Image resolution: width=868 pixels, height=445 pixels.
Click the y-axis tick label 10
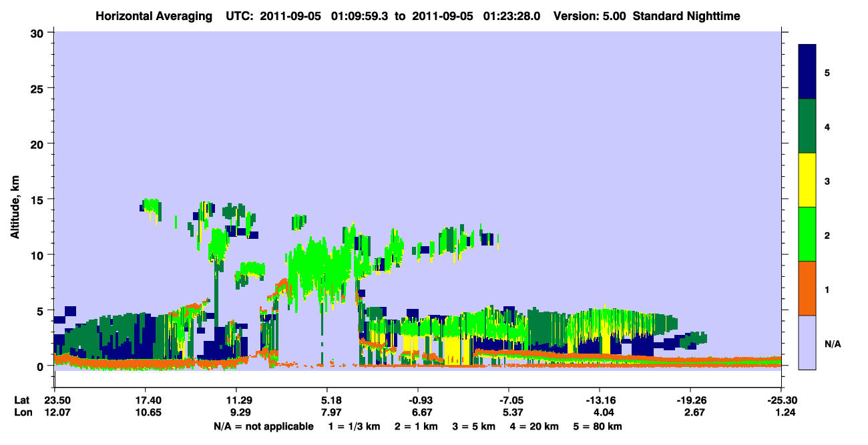(39, 254)
